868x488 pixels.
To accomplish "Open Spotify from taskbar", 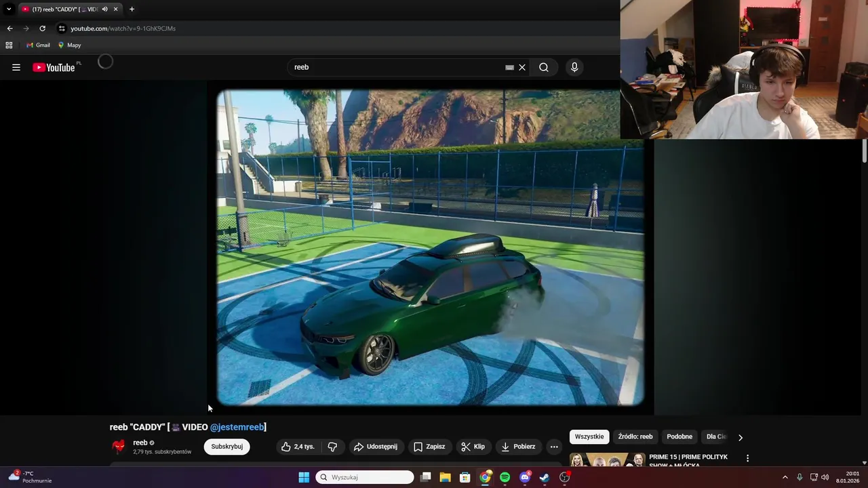I will (505, 477).
